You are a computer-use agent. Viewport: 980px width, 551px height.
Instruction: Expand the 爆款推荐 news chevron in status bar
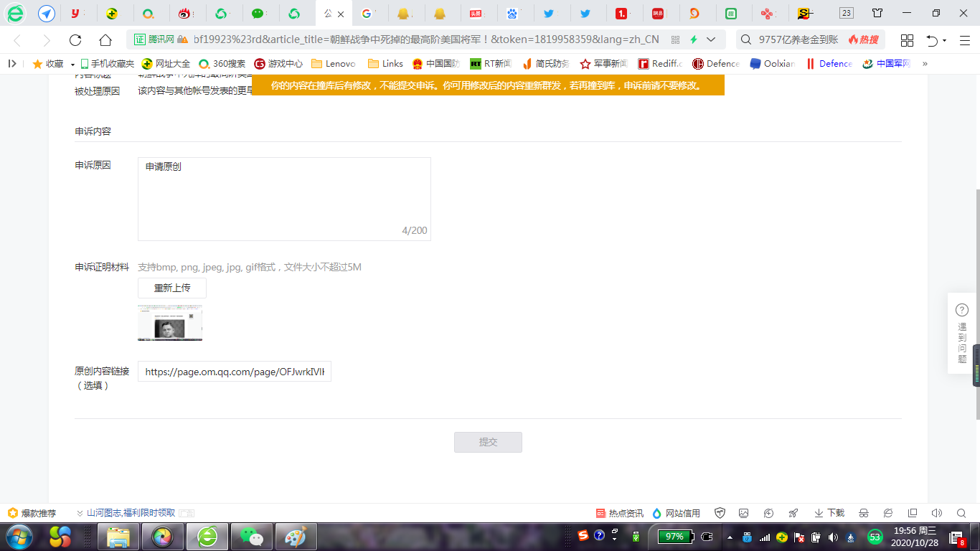tap(80, 513)
